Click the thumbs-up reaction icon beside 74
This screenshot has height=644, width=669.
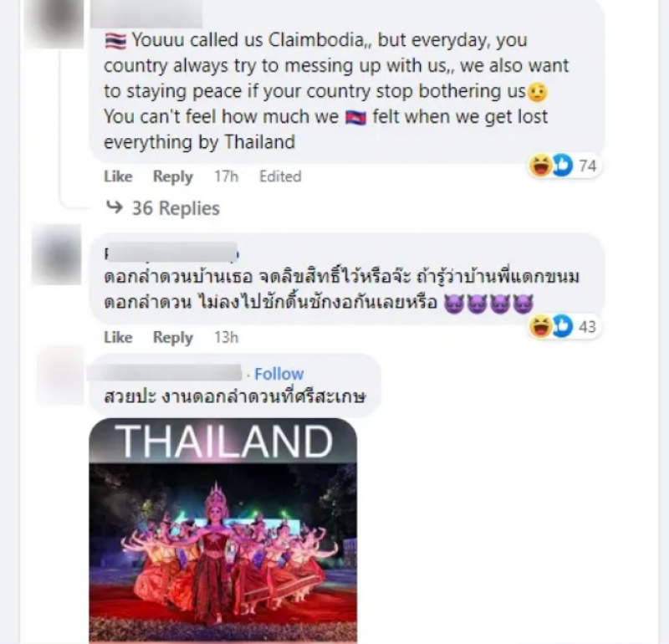[562, 165]
